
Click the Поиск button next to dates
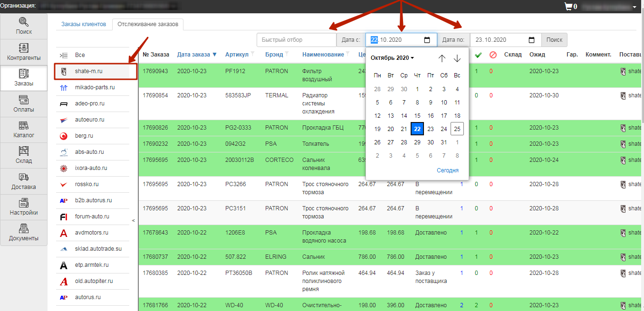[x=554, y=40]
